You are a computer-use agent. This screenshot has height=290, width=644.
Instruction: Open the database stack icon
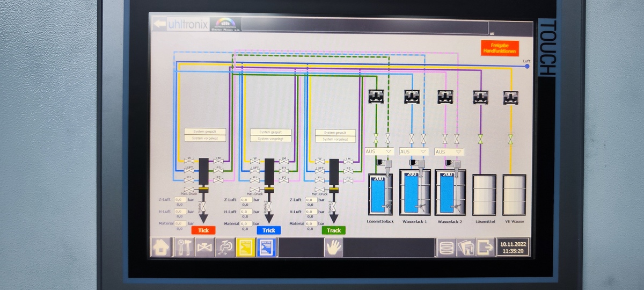pyautogui.click(x=446, y=248)
